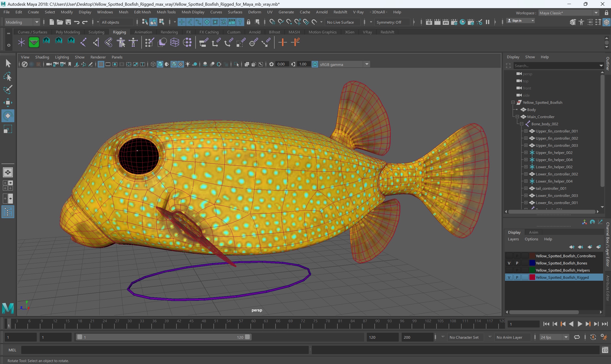Select the Rotate tool icon

[8, 116]
